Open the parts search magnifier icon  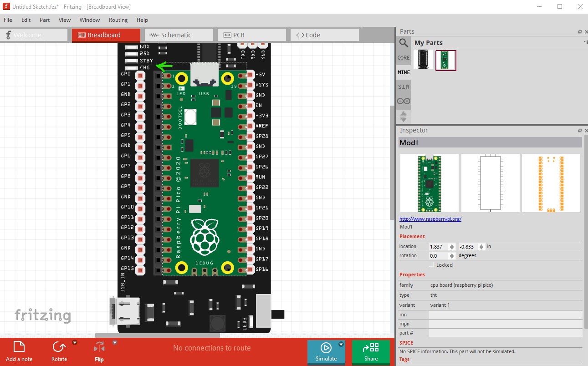[404, 43]
